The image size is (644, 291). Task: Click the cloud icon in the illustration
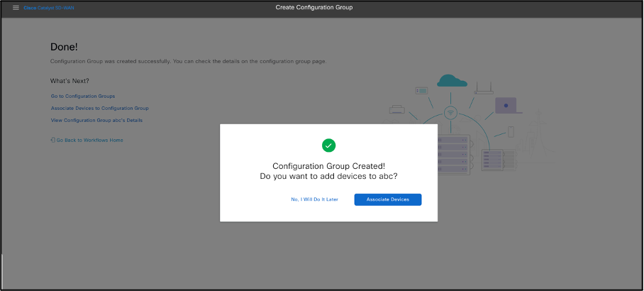coord(452,80)
